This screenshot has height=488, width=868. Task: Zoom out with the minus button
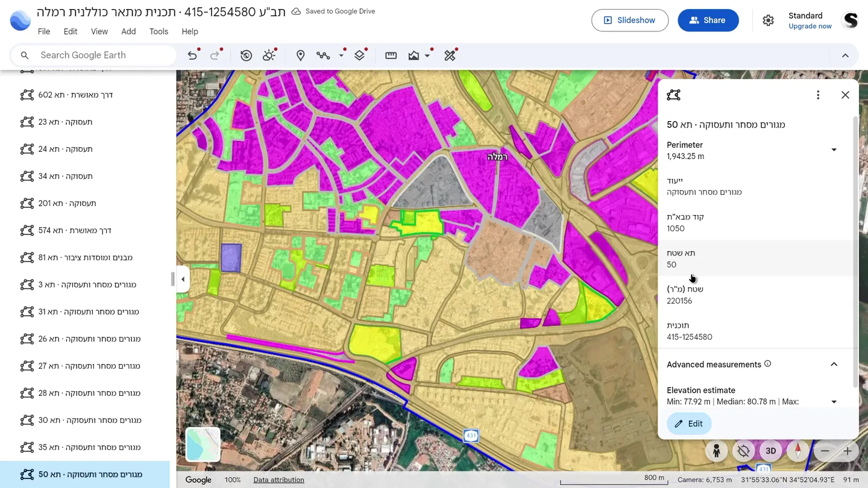pyautogui.click(x=825, y=451)
